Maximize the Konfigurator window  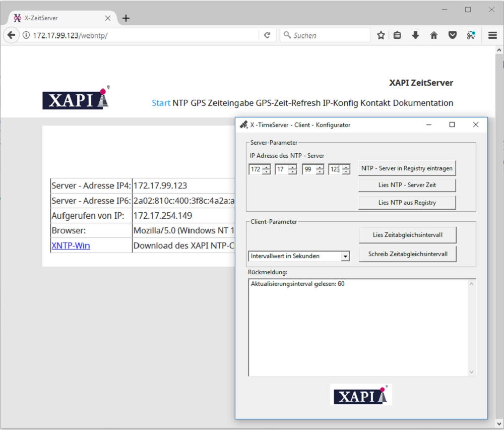tap(452, 125)
